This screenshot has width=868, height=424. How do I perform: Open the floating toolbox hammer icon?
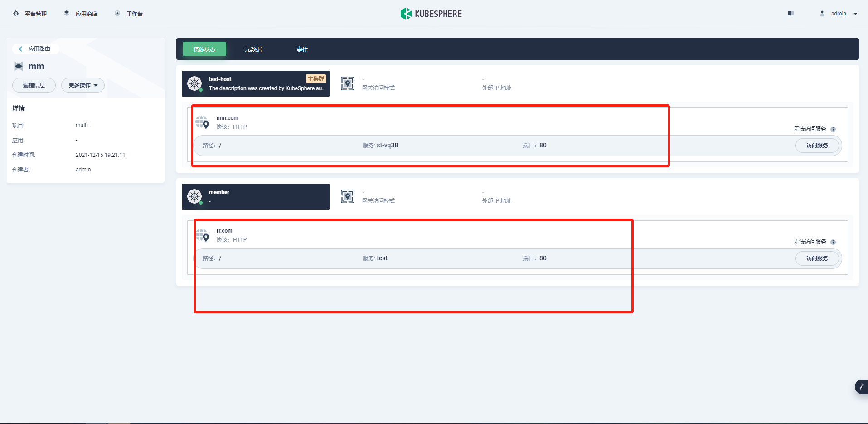862,387
